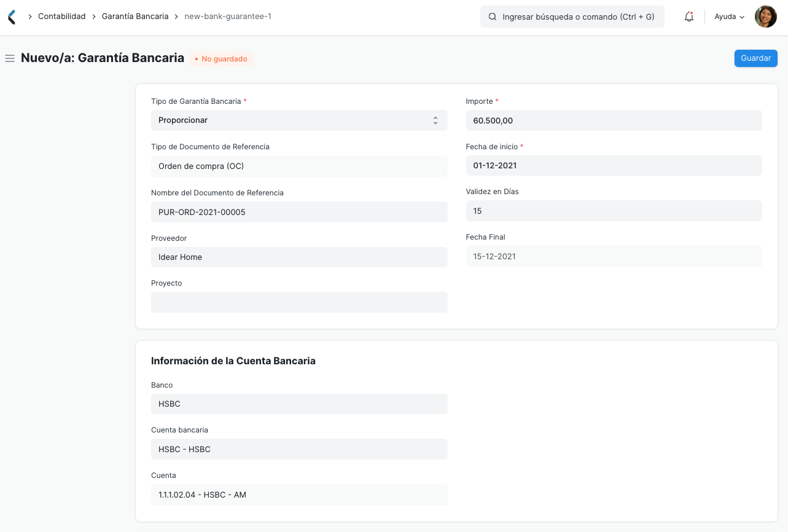
Task: Click Información de la Cuenta Bancaria heading
Action: [x=233, y=361]
